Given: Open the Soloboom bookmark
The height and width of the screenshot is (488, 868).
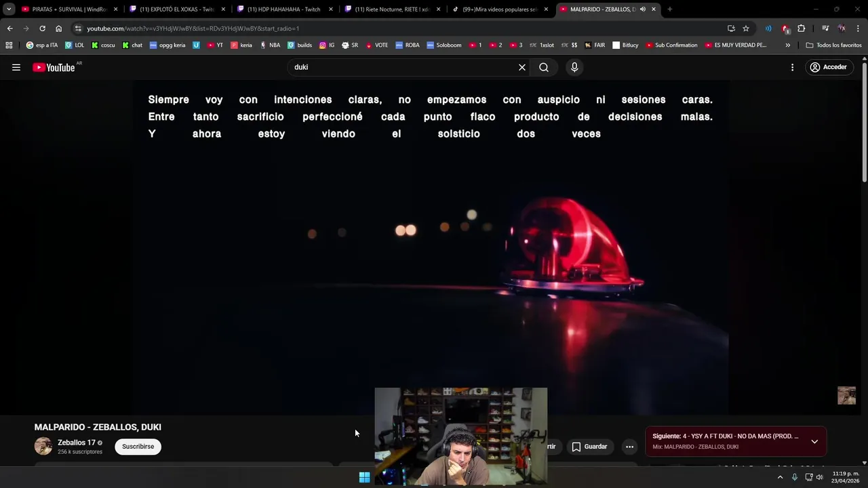Looking at the screenshot, I should (444, 45).
